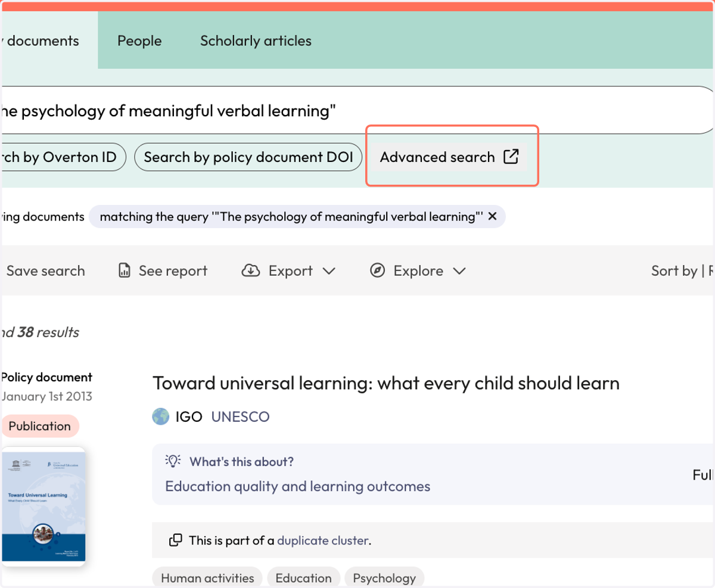Open Advanced search external link icon

coord(511,157)
